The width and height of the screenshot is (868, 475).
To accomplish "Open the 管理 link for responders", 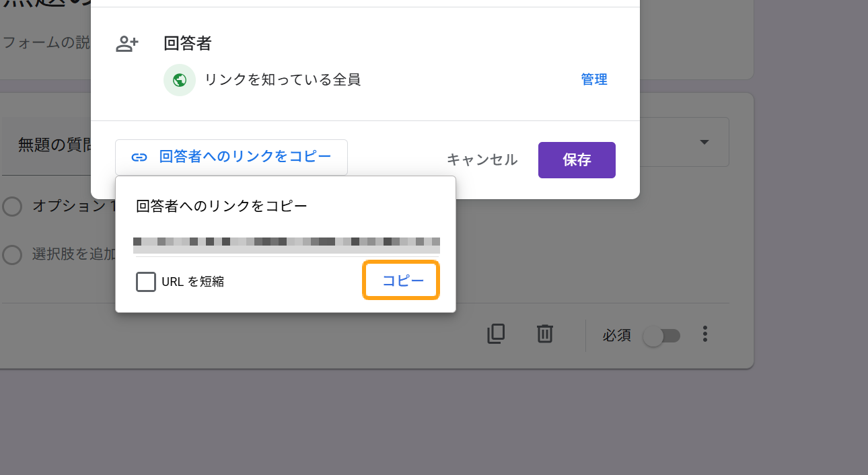I will point(594,80).
